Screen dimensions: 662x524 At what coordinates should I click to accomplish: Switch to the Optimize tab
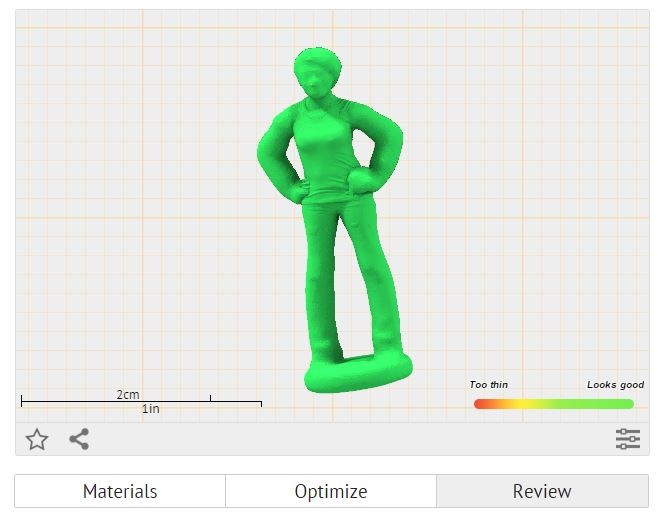[331, 491]
